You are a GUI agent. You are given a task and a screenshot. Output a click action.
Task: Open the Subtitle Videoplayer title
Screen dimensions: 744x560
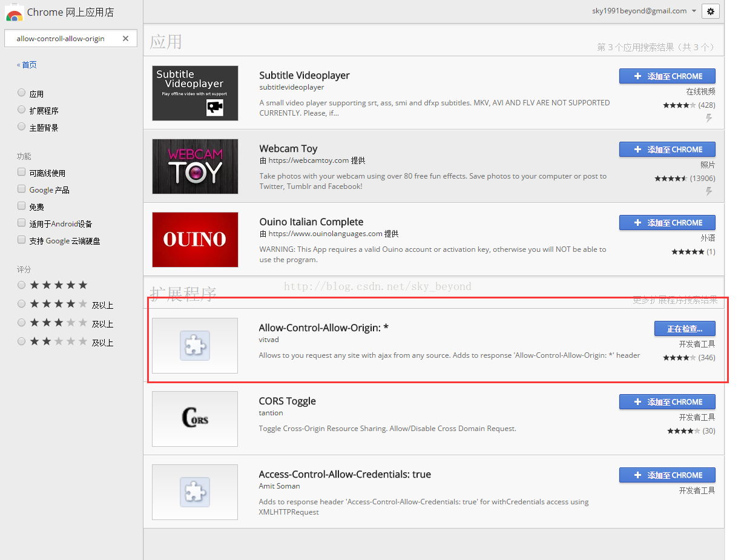(305, 76)
